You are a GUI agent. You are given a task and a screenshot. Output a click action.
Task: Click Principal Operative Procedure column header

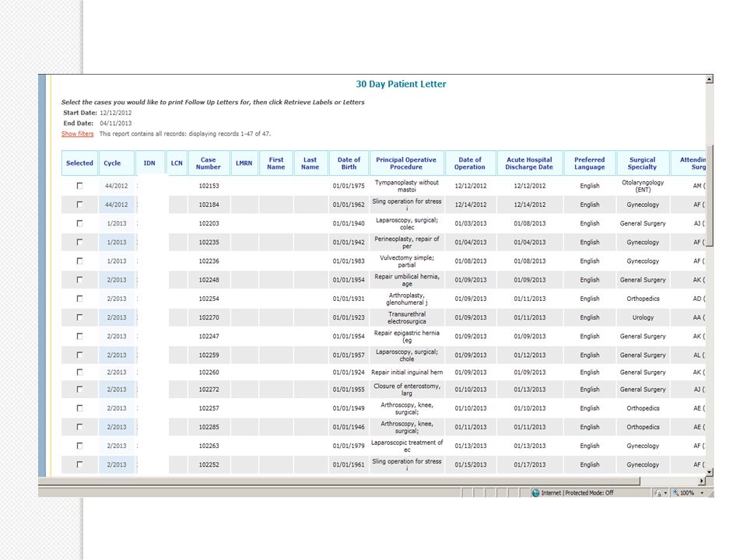406,163
